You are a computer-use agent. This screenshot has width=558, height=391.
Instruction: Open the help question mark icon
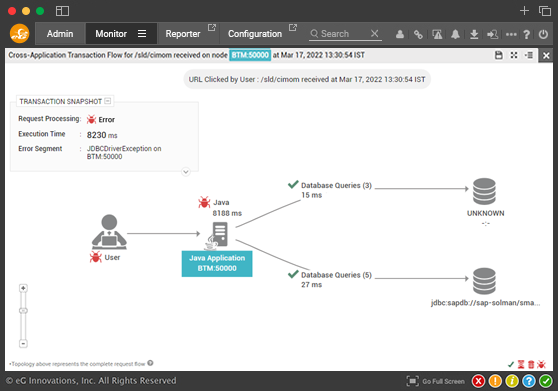tap(527, 34)
